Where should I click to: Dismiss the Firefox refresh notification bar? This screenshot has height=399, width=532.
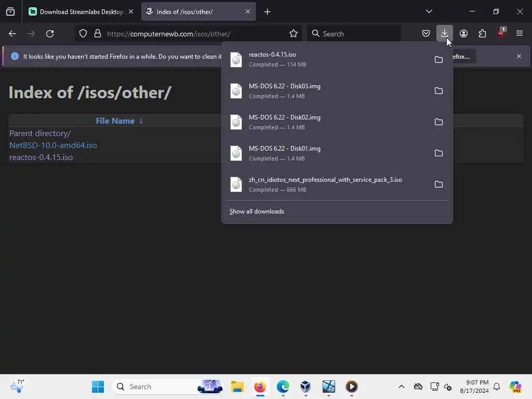click(519, 56)
